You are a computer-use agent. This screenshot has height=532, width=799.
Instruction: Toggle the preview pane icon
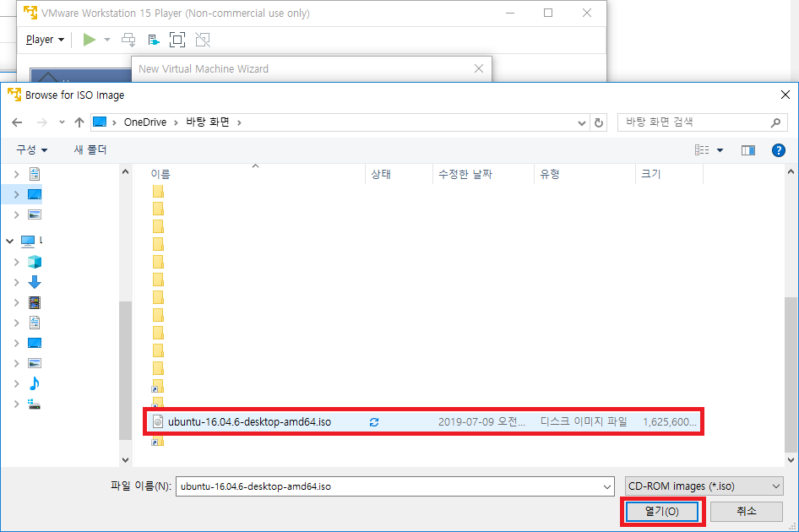coord(748,149)
